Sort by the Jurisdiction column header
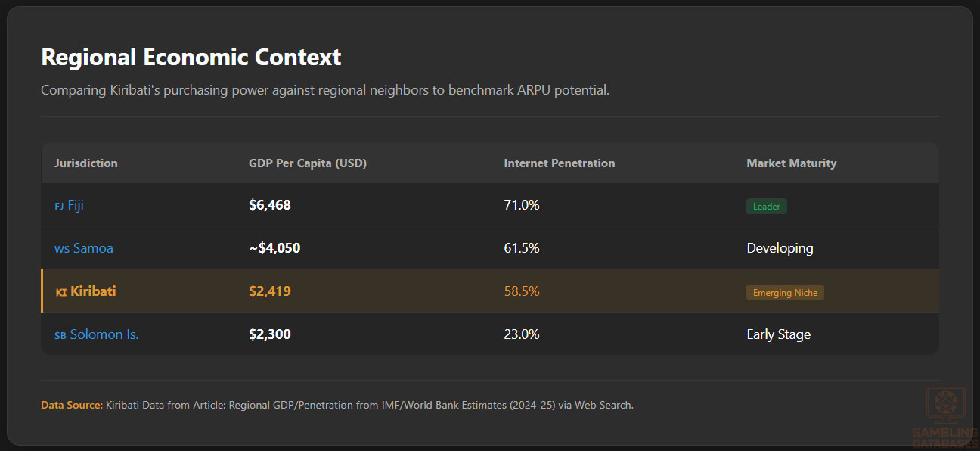The width and height of the screenshot is (980, 451). pyautogui.click(x=86, y=163)
